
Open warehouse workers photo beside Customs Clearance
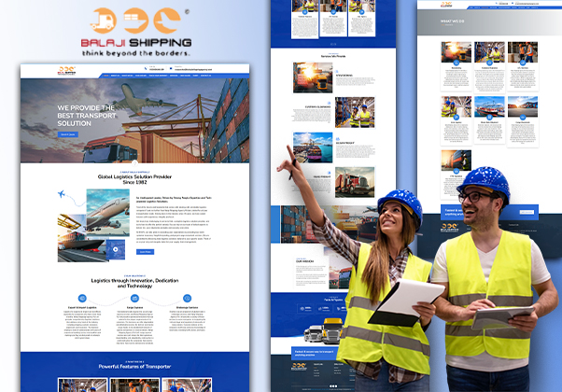[355, 112]
